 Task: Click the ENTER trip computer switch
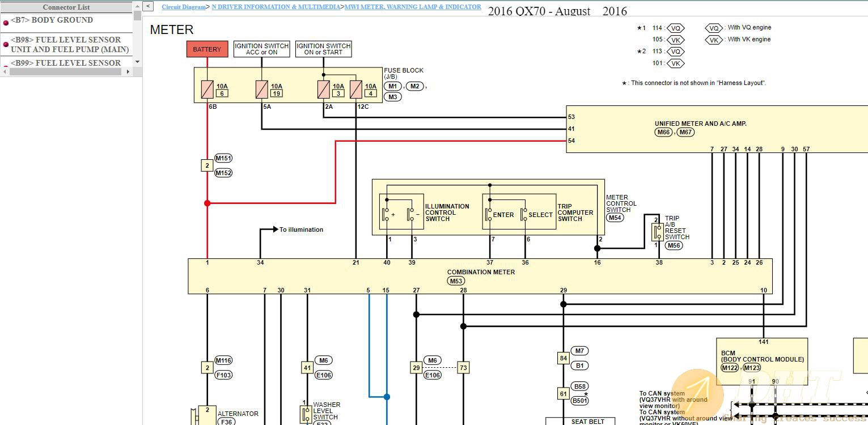coord(499,215)
